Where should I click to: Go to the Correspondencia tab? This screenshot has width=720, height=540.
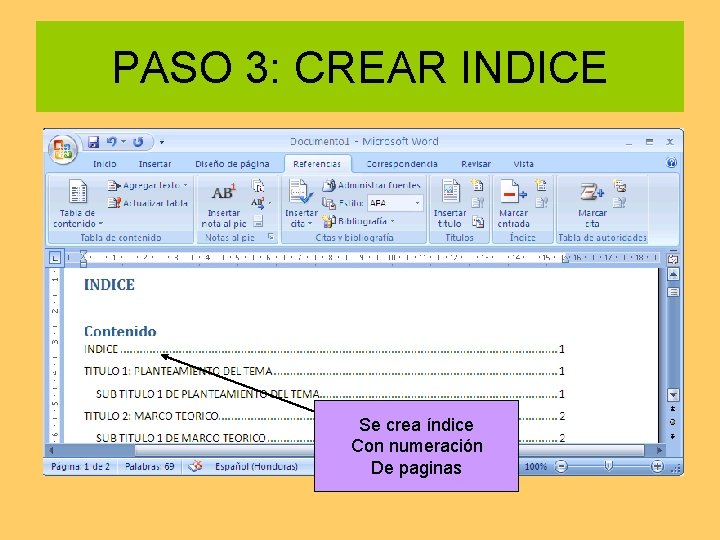402,164
